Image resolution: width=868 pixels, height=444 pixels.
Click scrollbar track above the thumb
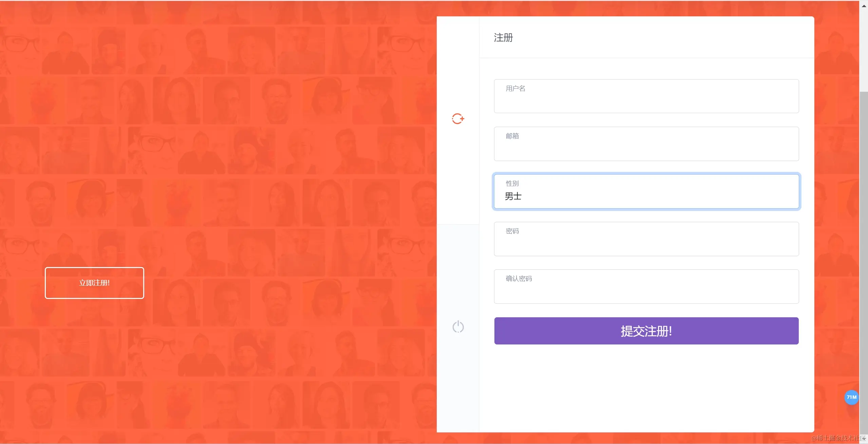coord(864,51)
